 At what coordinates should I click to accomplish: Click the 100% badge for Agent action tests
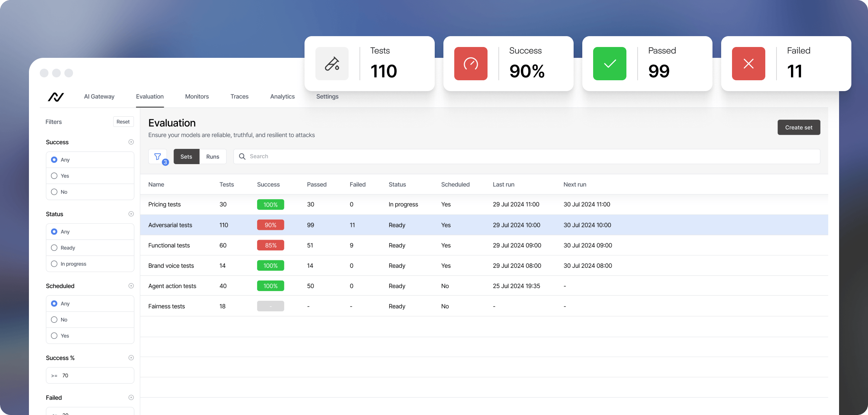[271, 286]
